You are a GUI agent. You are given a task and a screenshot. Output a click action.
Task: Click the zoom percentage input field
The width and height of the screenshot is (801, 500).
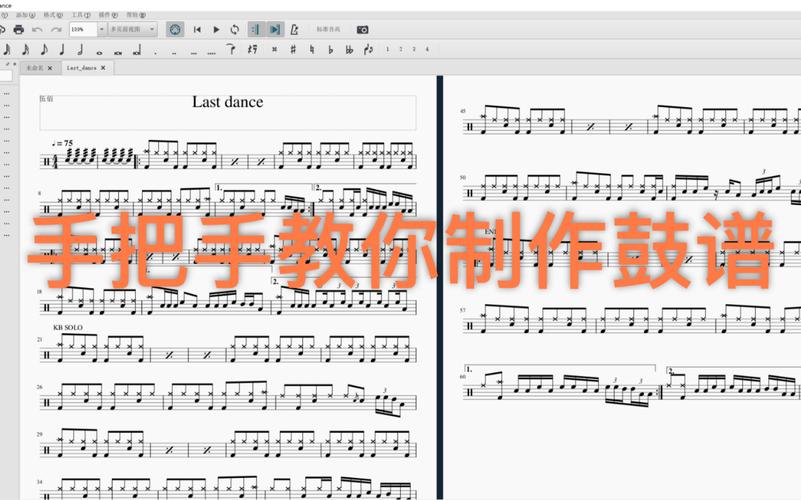tap(83, 30)
